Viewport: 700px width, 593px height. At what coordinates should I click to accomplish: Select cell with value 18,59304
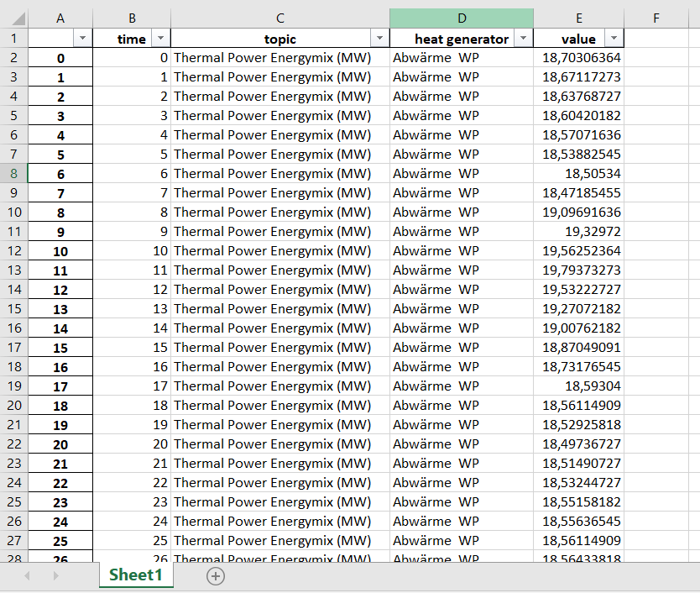578,386
